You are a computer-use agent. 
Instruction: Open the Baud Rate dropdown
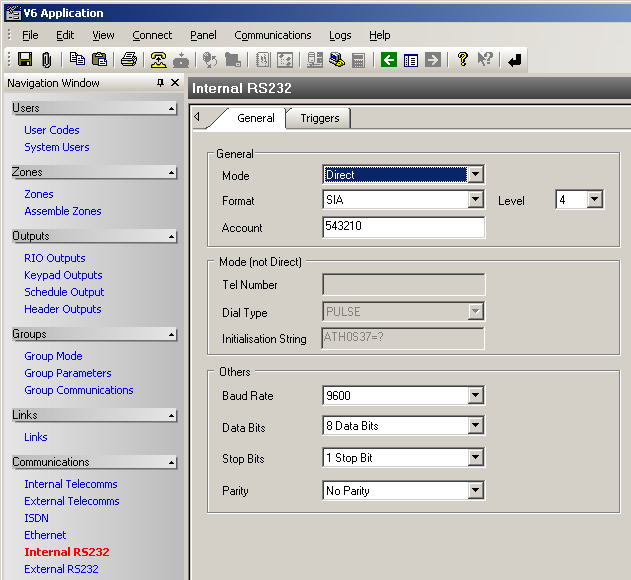(x=476, y=396)
